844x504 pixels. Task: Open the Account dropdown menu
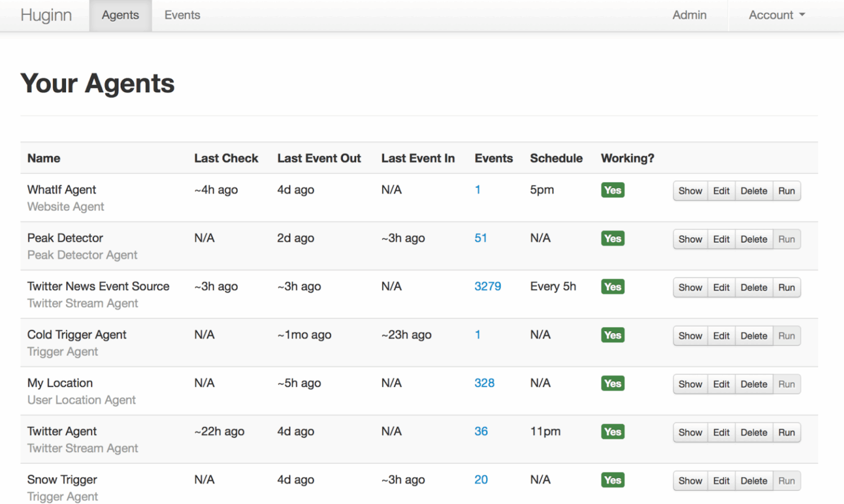(775, 15)
